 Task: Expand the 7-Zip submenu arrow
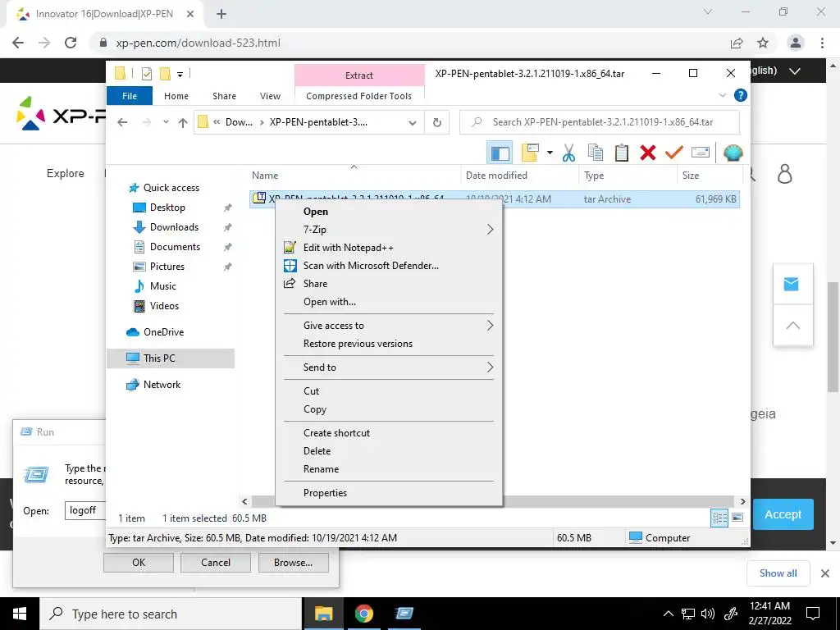pyautogui.click(x=490, y=230)
